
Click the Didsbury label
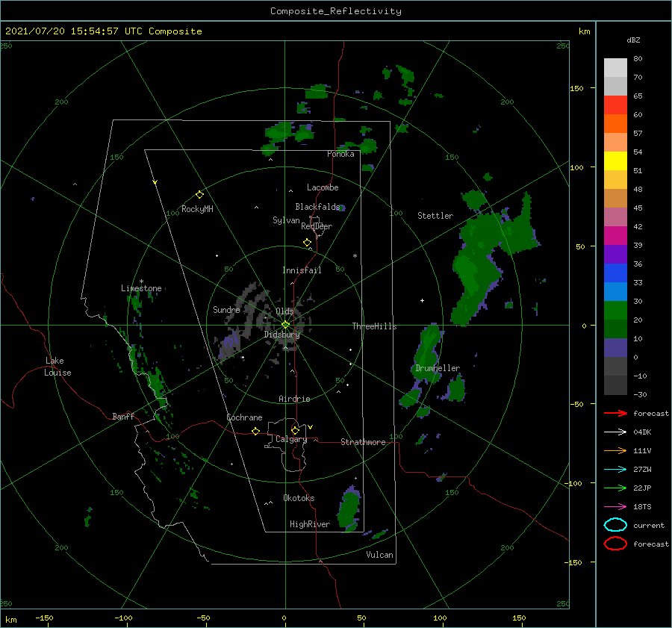281,335
